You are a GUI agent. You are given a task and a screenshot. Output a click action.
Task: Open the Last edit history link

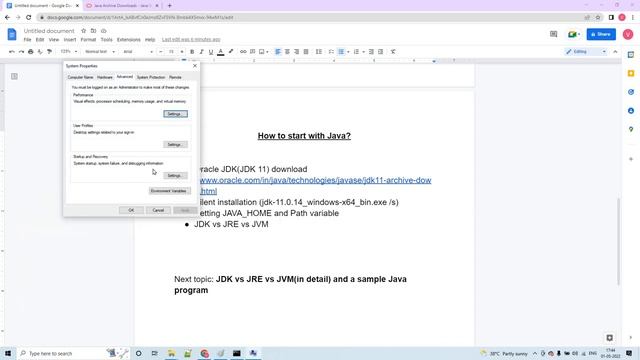click(x=191, y=40)
